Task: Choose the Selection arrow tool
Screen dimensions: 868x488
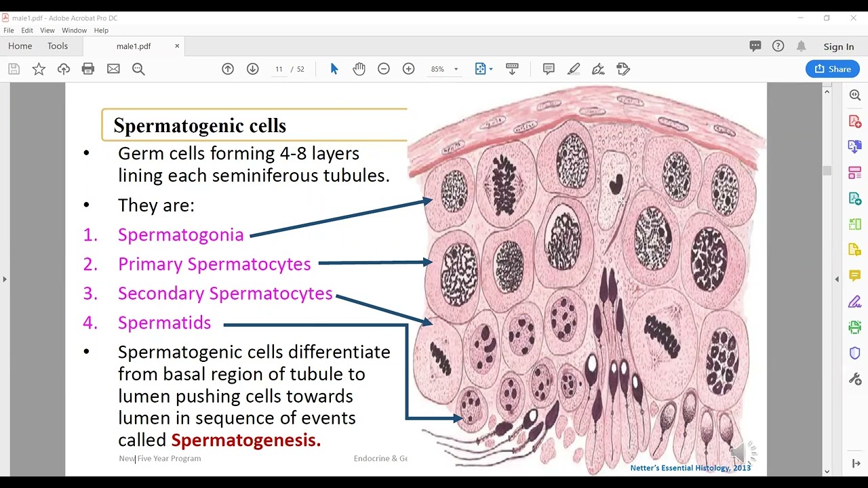Action: click(x=334, y=68)
